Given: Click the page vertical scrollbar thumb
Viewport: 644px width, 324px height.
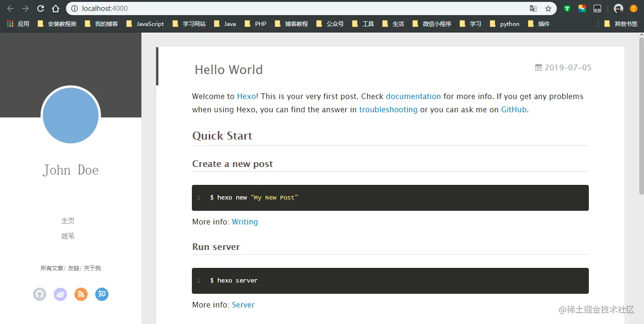Looking at the screenshot, I should (641, 115).
